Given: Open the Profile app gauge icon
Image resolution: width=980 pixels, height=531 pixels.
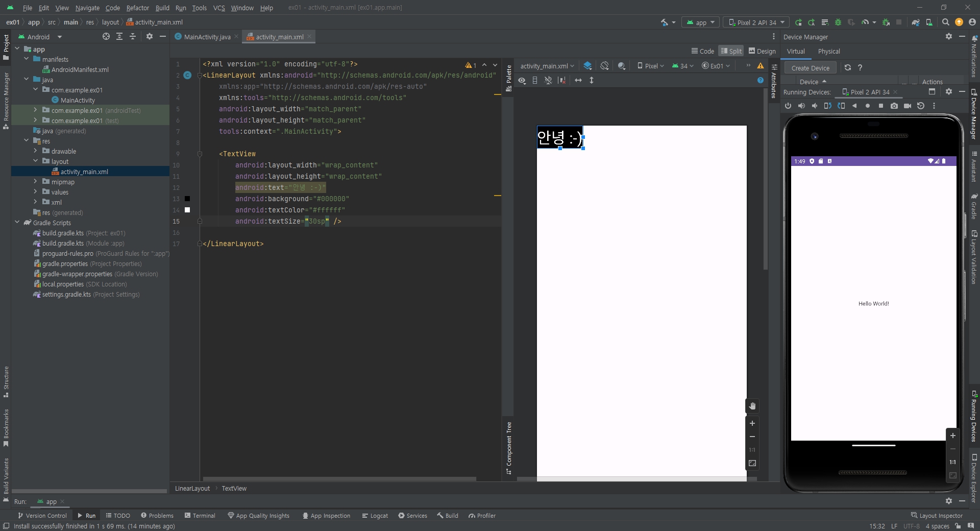Looking at the screenshot, I should (x=865, y=22).
